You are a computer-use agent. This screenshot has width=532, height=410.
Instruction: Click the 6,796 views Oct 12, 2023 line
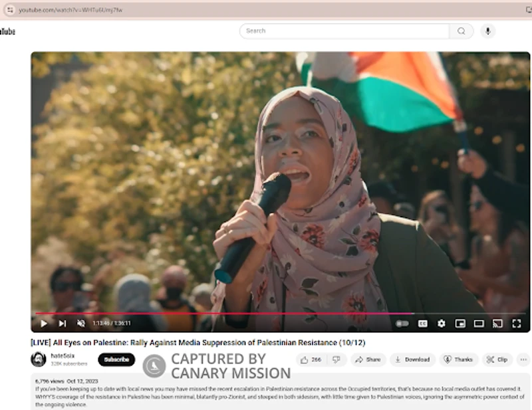(67, 381)
